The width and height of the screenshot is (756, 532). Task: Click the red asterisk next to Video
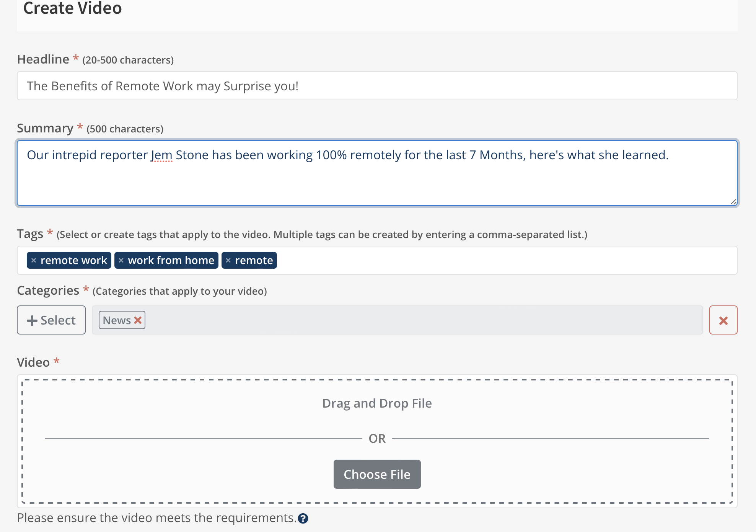click(57, 361)
